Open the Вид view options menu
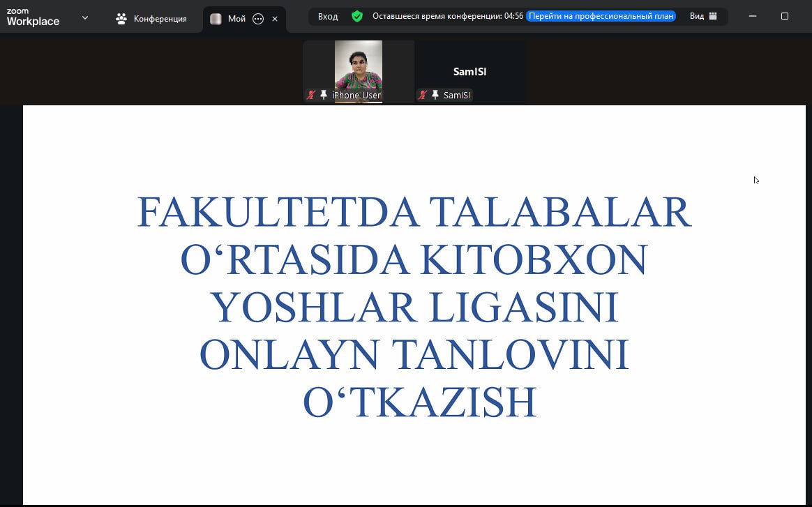Viewport: 812px width, 507px height. pos(698,15)
